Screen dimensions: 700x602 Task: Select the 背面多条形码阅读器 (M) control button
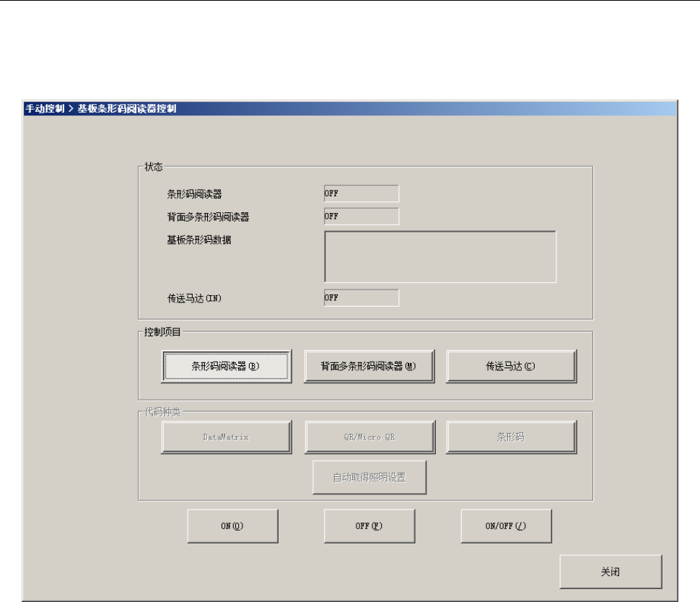coord(369,366)
